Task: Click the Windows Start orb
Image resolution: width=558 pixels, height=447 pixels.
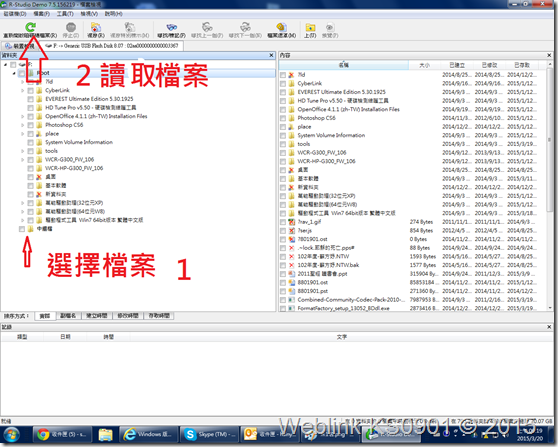Action: tap(11, 435)
